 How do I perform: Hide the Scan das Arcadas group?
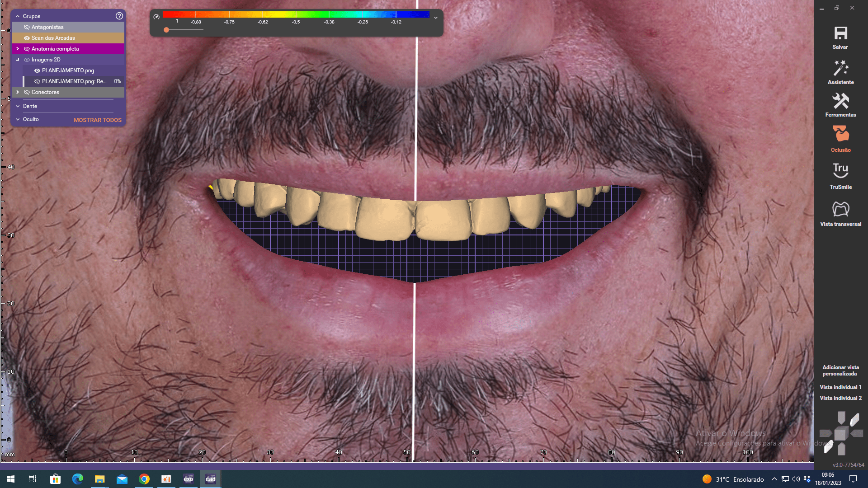pos(27,38)
